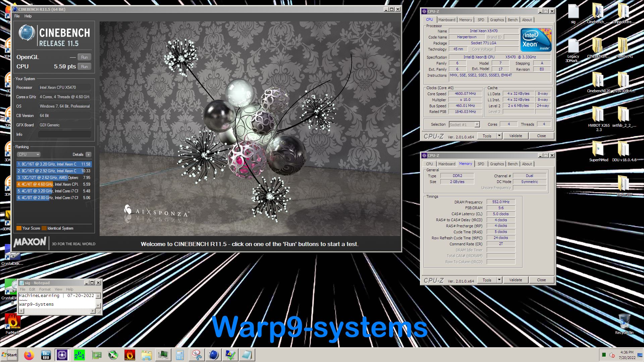Click Notepad horizontal scrollbar right arrow
Screen dimensions: 644x362
click(93, 311)
